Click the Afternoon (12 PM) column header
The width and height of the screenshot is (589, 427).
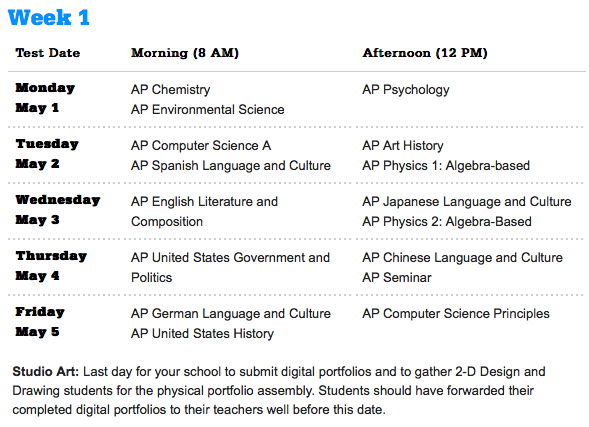[425, 53]
